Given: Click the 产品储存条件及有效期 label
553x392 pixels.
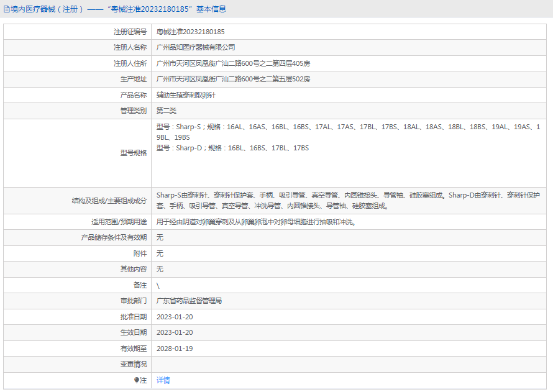Looking at the screenshot, I should pos(114,237).
